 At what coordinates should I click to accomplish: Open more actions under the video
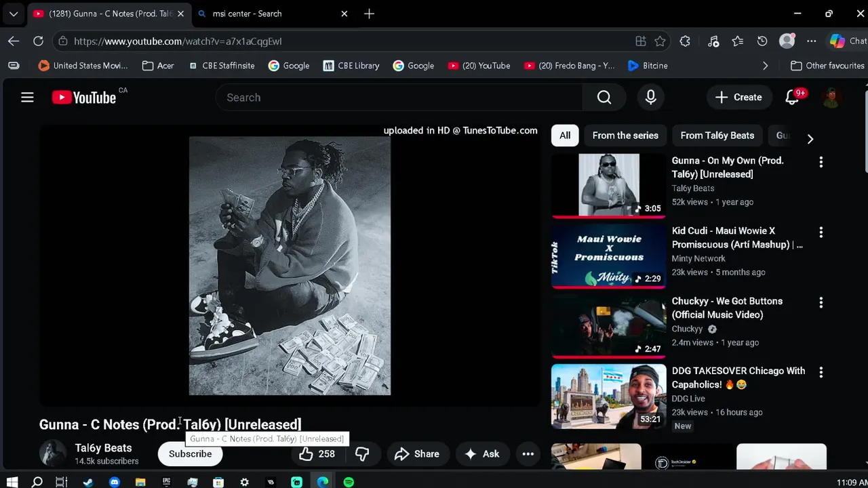(x=528, y=454)
